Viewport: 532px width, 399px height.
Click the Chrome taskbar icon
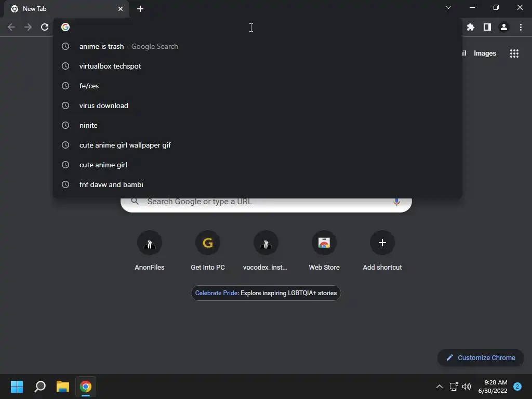(86, 387)
